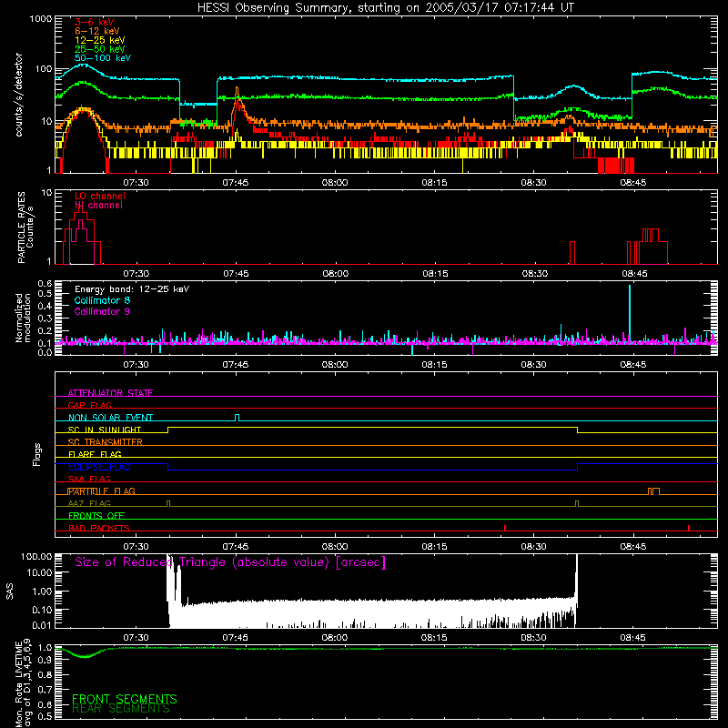Click the 100.00 value on SAS y-axis
This screenshot has width=728, height=728.
point(36,556)
